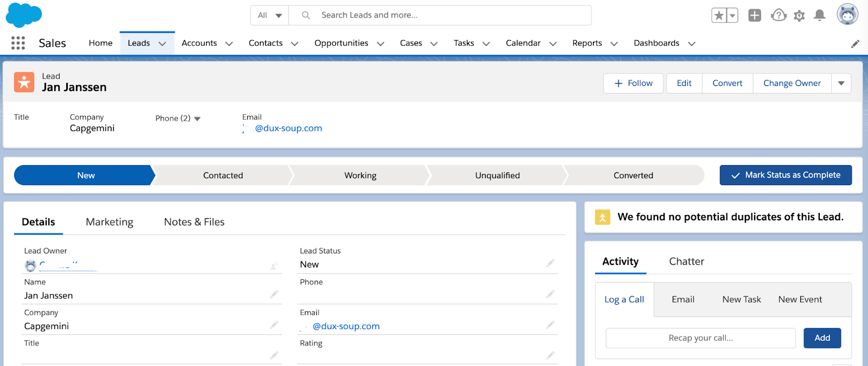868x366 pixels.
Task: Expand the Contacts tab chevron
Action: [295, 43]
